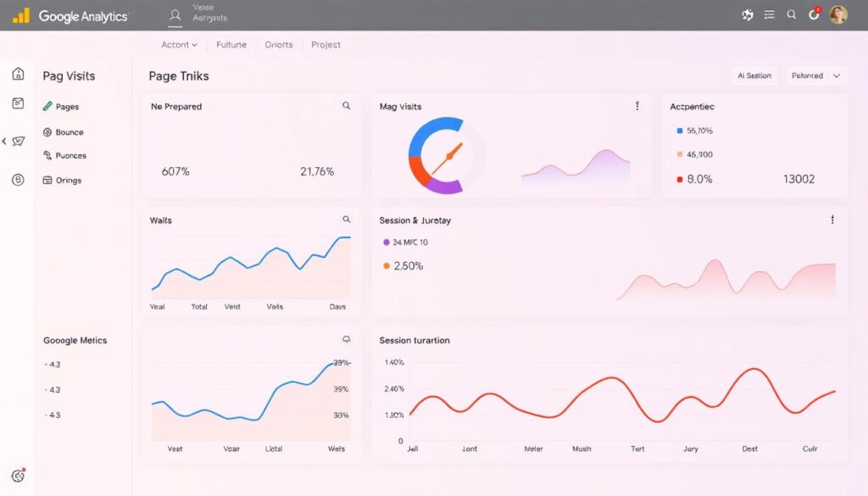Image resolution: width=868 pixels, height=496 pixels.
Task: Open Orings from the sidebar menu
Action: [70, 180]
